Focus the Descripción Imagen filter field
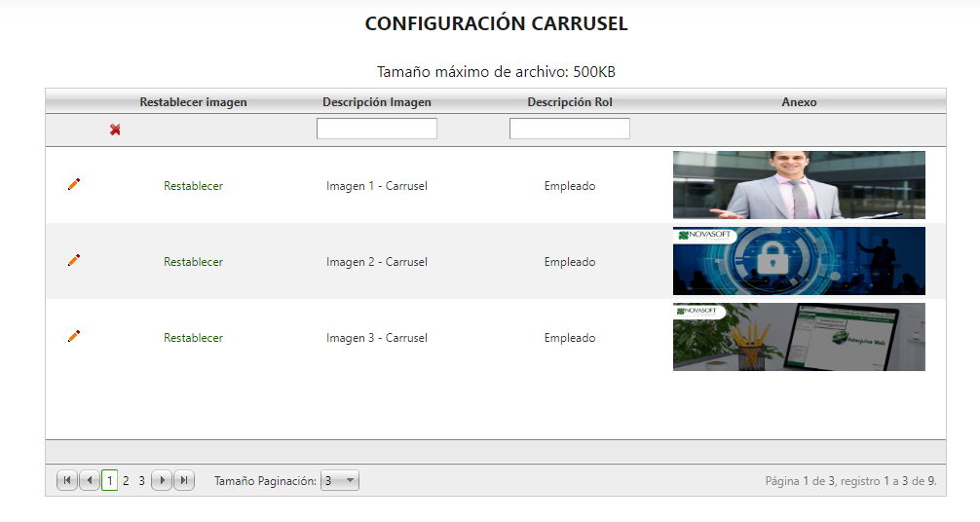 [377, 129]
